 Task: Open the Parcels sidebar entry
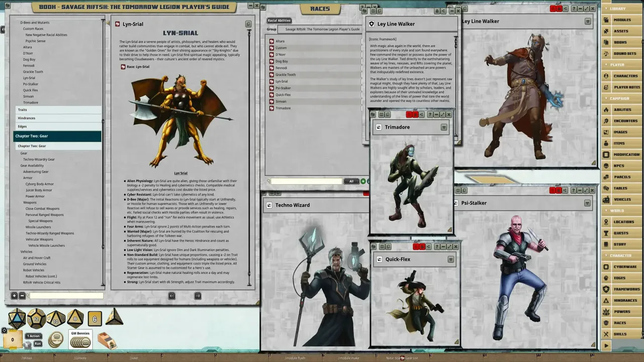pyautogui.click(x=622, y=177)
